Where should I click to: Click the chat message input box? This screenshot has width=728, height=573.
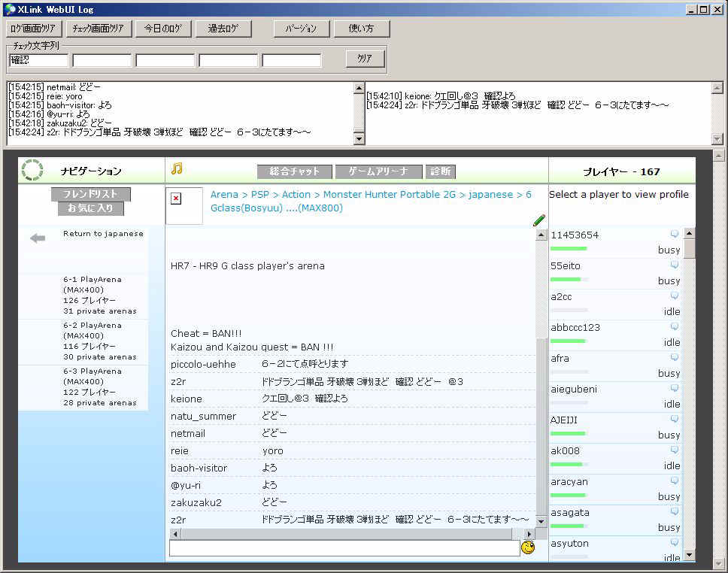pyautogui.click(x=344, y=548)
